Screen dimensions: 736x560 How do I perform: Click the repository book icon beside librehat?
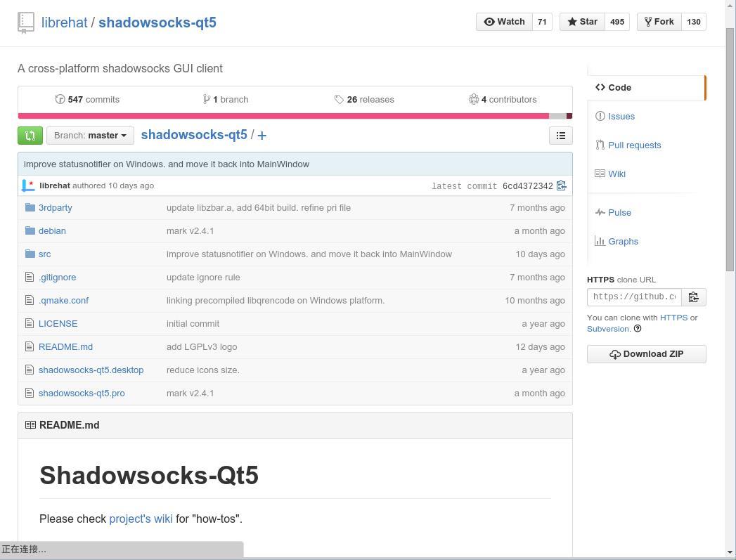tap(26, 22)
